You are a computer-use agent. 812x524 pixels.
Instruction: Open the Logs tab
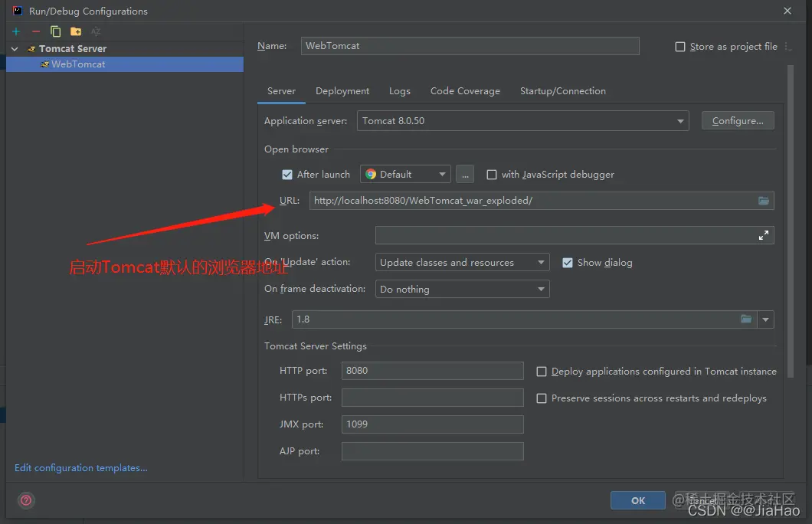coord(400,91)
